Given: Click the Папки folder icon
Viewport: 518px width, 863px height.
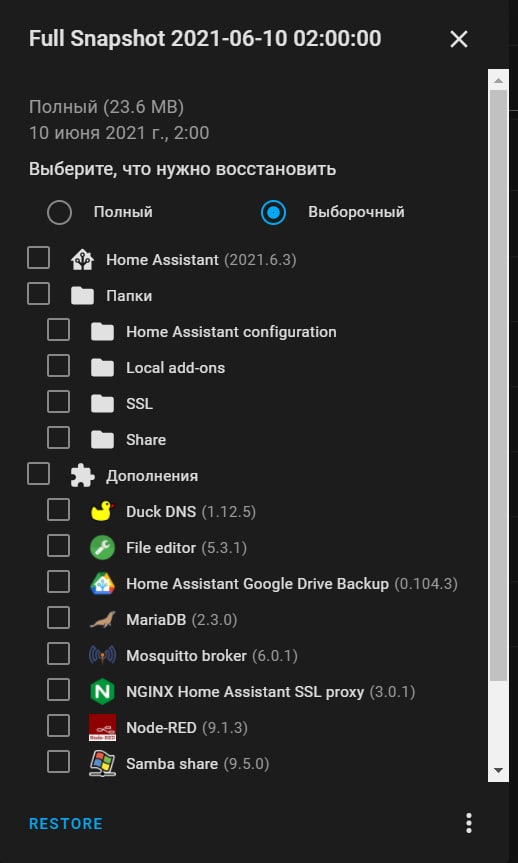Looking at the screenshot, I should tap(83, 296).
